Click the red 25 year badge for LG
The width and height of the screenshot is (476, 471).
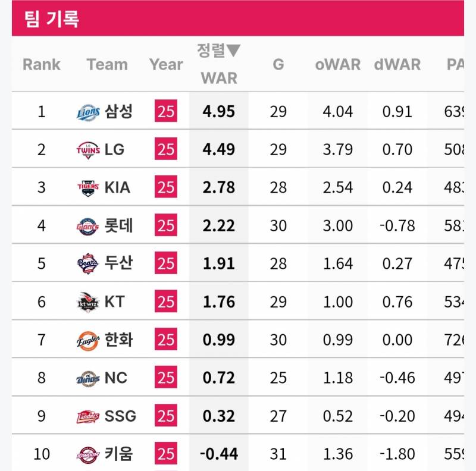coord(166,149)
